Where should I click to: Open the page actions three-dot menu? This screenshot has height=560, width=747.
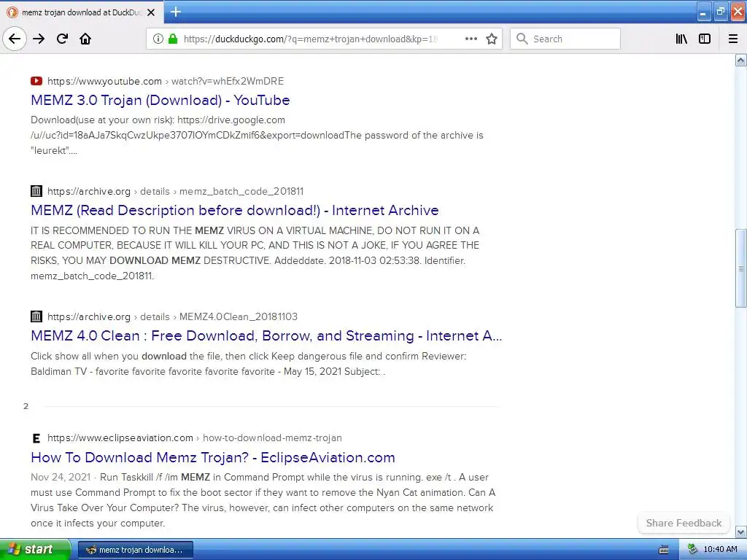pos(471,39)
